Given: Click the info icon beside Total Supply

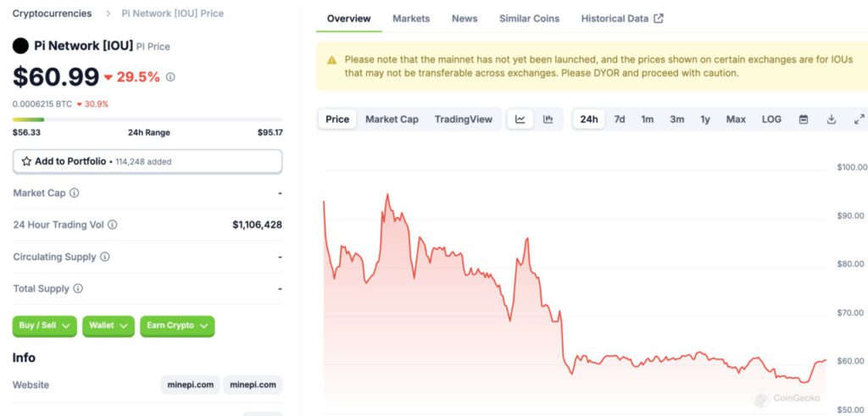Looking at the screenshot, I should [x=78, y=288].
